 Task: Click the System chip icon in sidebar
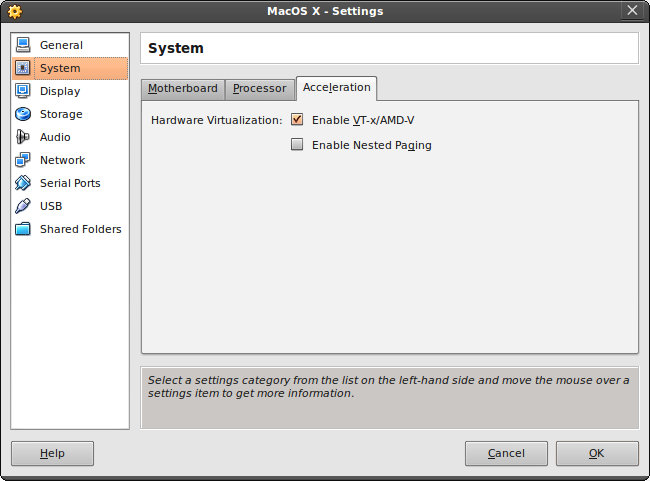23,68
